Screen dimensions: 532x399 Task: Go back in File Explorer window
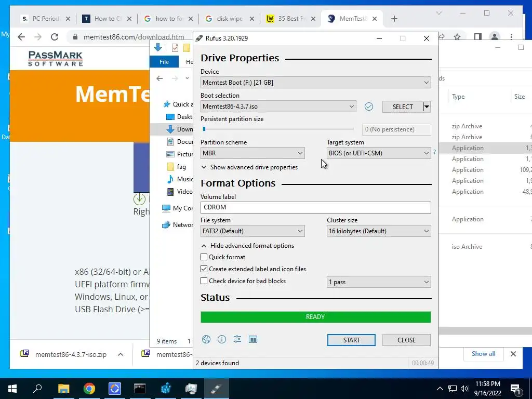click(159, 78)
